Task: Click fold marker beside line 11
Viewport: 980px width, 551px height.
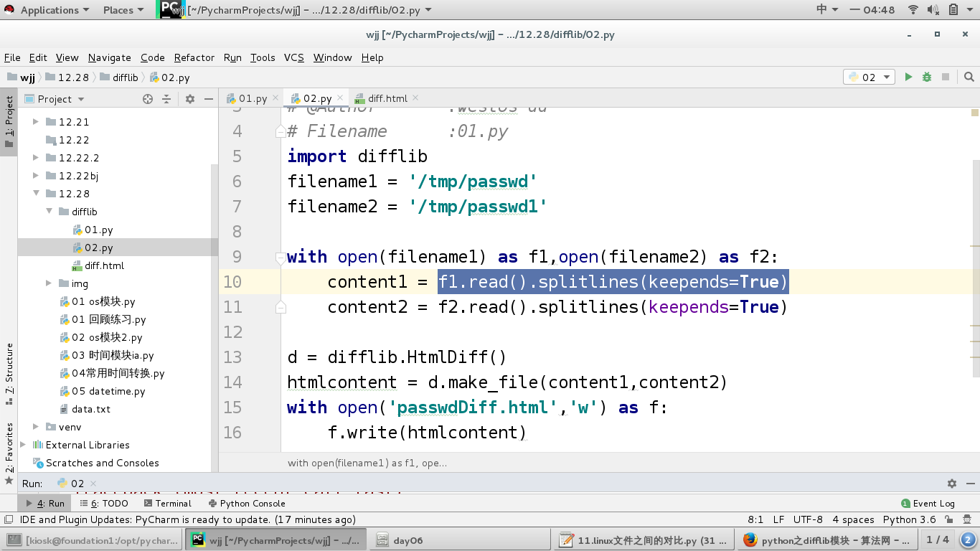Action: pyautogui.click(x=281, y=307)
